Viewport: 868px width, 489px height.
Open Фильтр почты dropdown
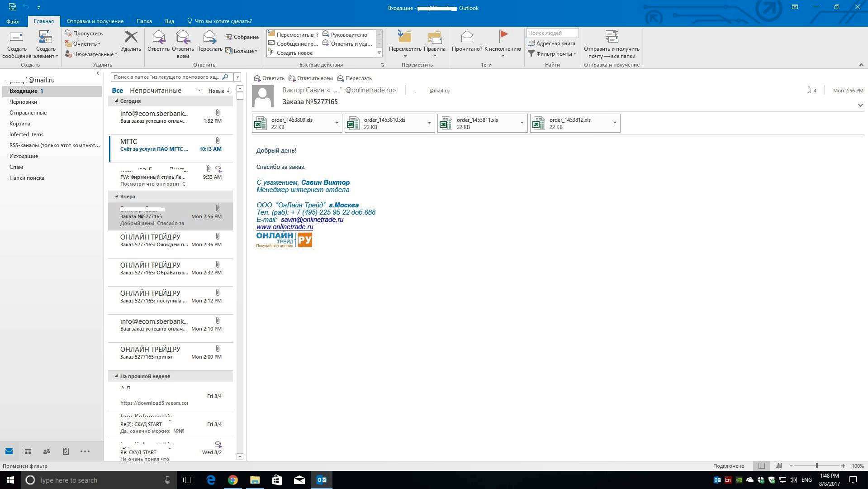click(552, 54)
